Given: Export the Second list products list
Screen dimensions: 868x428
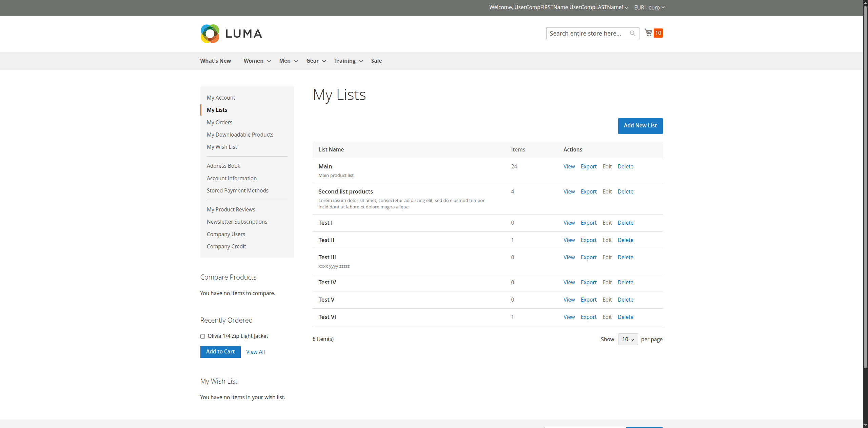Looking at the screenshot, I should 588,191.
